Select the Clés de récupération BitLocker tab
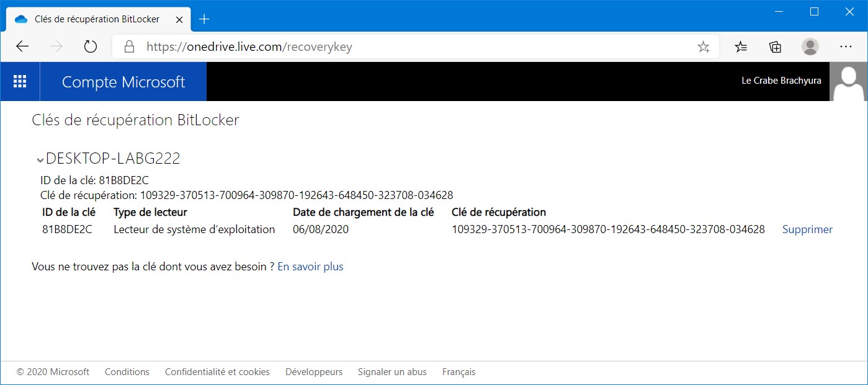 pyautogui.click(x=98, y=19)
